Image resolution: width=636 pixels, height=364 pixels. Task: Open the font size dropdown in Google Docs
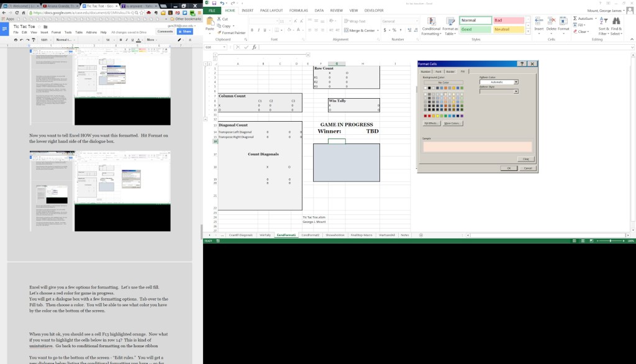click(112, 40)
